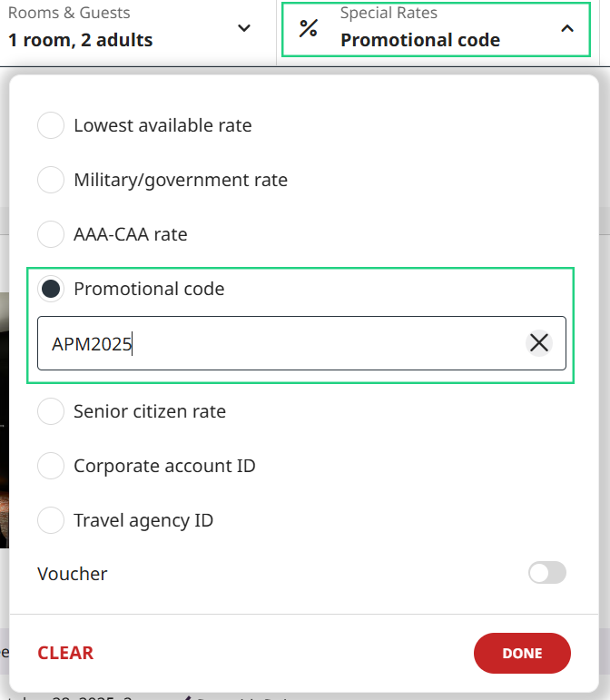610x700 pixels.
Task: Collapse the Special Rates chevron
Action: click(x=567, y=28)
